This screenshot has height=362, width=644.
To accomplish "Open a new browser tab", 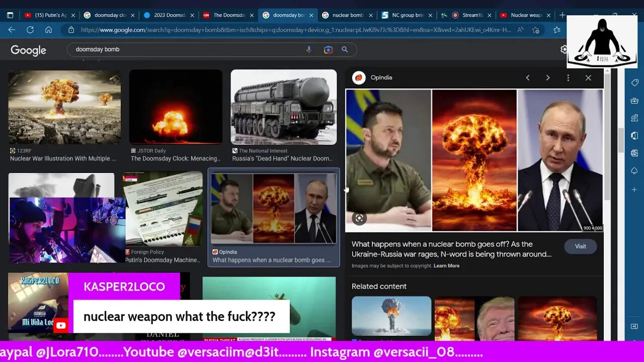I will [562, 15].
